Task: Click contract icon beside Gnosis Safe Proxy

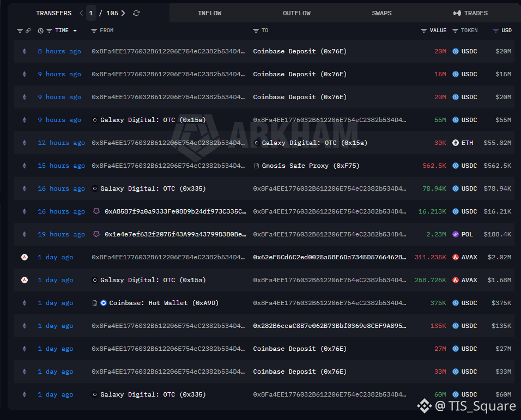Action: point(257,166)
